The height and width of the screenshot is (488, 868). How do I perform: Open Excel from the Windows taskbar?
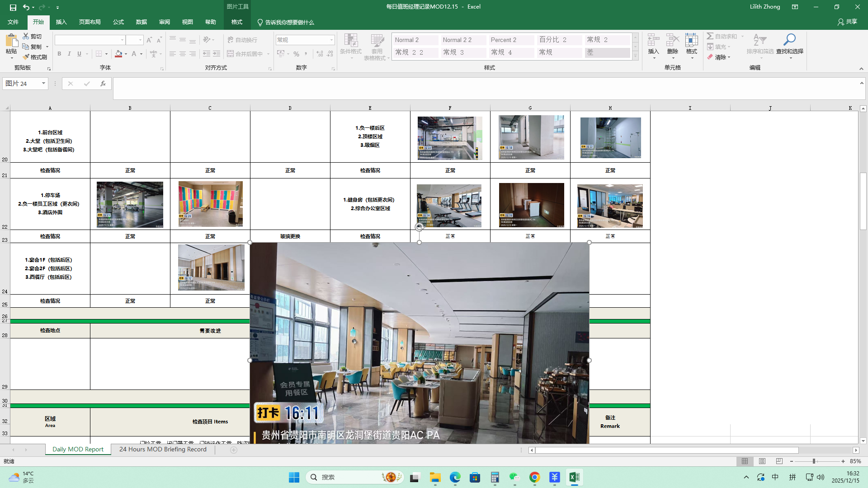pos(574,477)
